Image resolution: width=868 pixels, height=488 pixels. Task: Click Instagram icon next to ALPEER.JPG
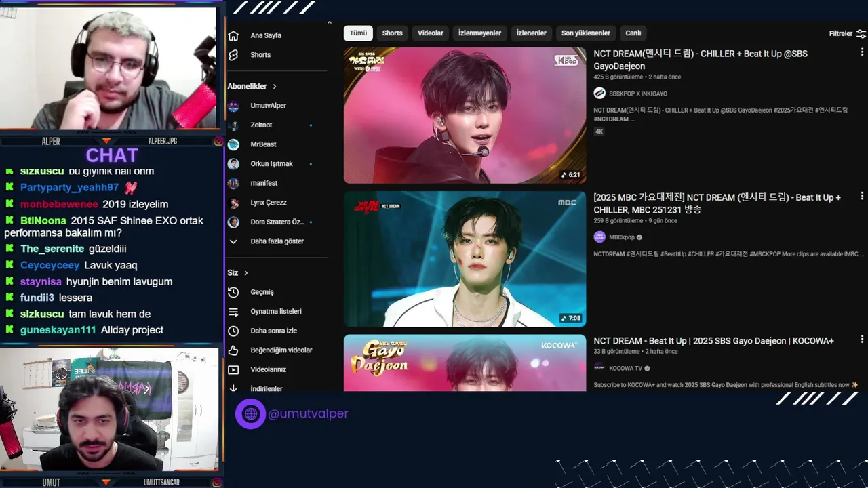click(218, 141)
